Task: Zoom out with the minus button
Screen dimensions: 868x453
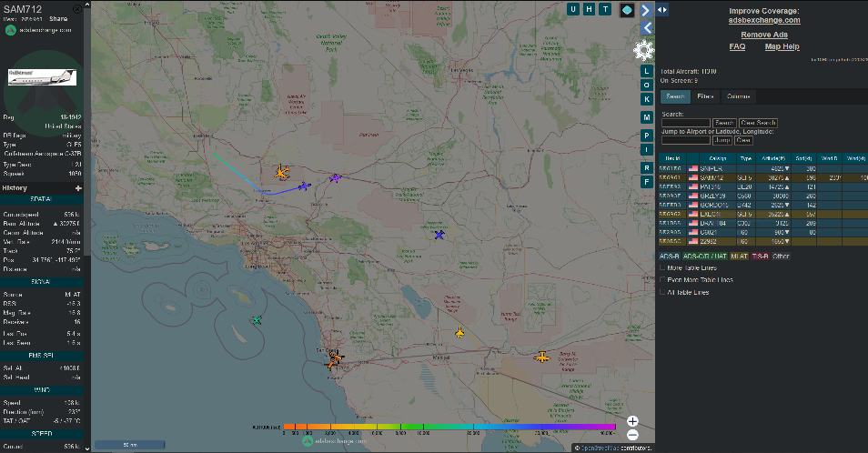Action: coord(632,435)
